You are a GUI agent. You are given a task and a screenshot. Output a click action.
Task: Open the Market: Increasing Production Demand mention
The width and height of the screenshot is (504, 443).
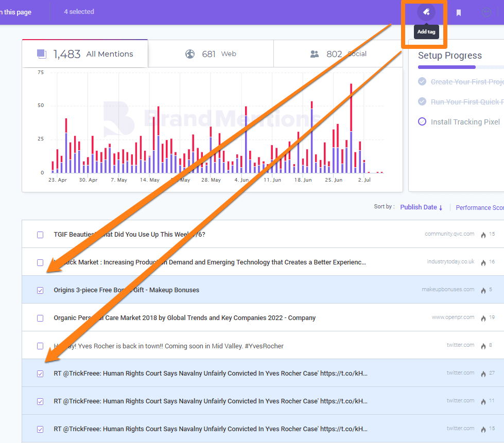click(210, 262)
